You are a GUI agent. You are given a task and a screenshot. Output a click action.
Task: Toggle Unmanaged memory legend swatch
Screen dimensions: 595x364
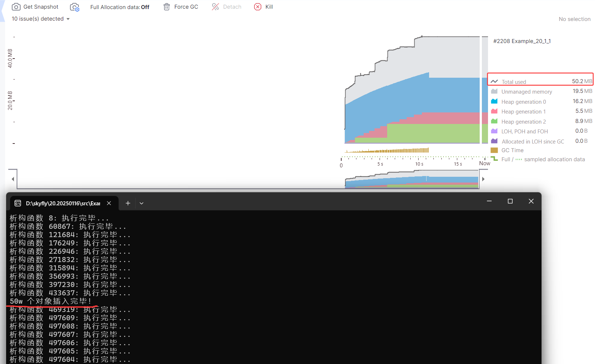coord(494,91)
